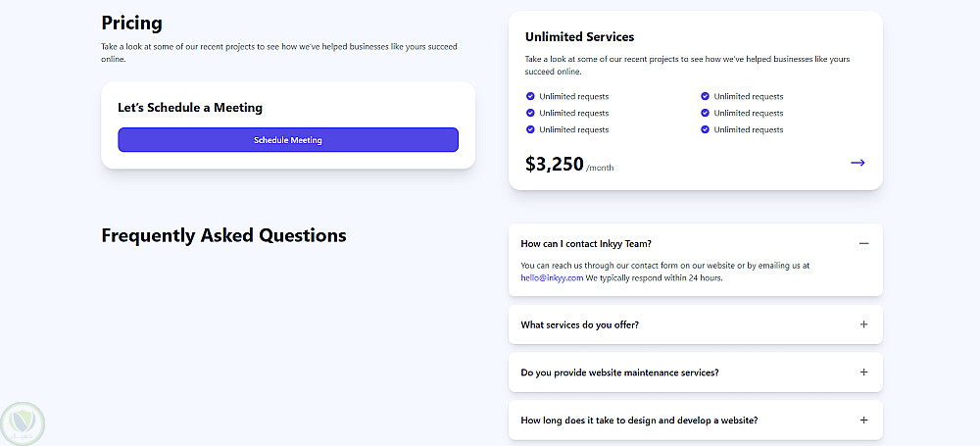Click third checkmark icon in right feature column
Viewport: 980px width, 446px height.
pyautogui.click(x=705, y=129)
